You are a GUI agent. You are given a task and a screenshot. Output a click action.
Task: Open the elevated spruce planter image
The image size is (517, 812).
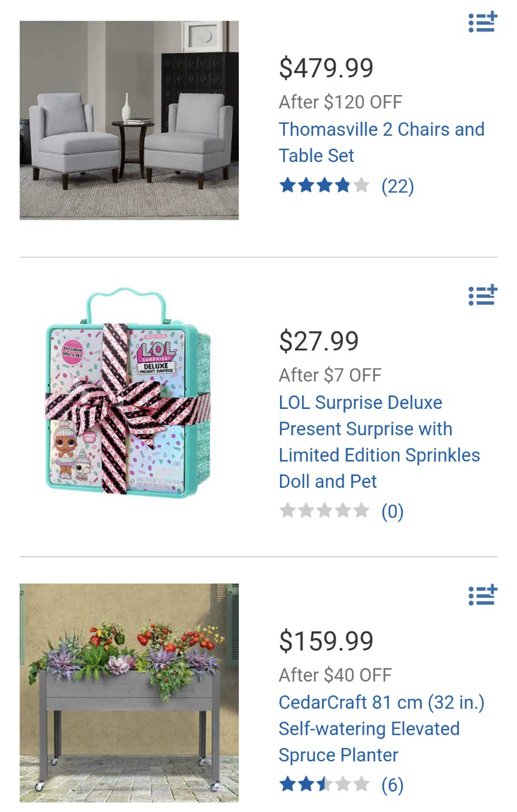[129, 692]
